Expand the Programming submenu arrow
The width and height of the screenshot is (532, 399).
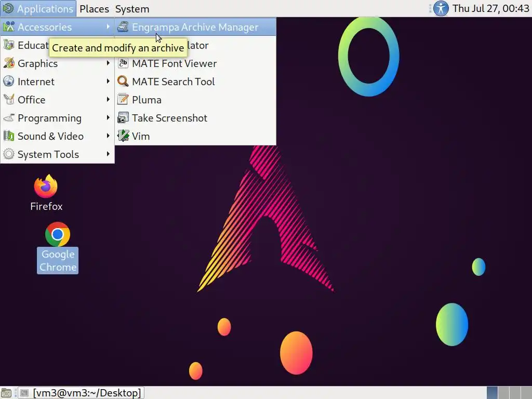pyautogui.click(x=108, y=117)
